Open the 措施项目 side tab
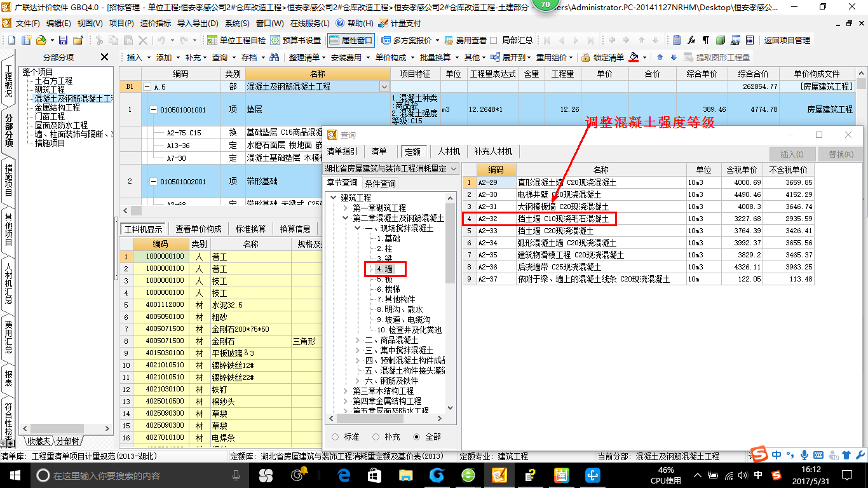868x488 pixels. coord(9,180)
